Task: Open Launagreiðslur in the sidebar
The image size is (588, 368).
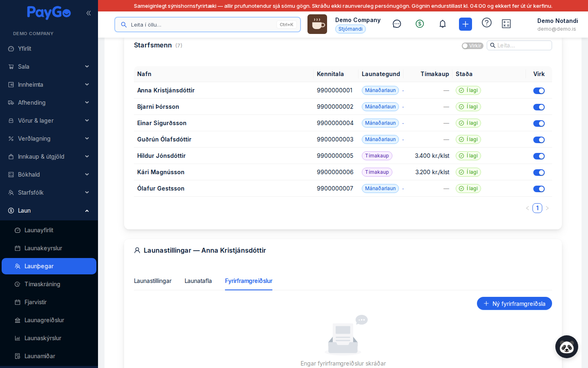Action: [x=49, y=320]
